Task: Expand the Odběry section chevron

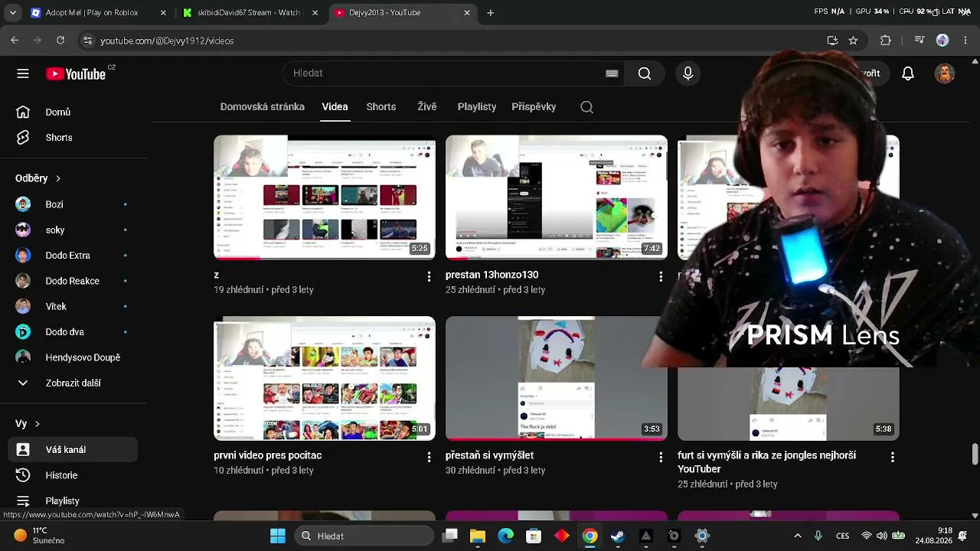Action: click(x=58, y=178)
